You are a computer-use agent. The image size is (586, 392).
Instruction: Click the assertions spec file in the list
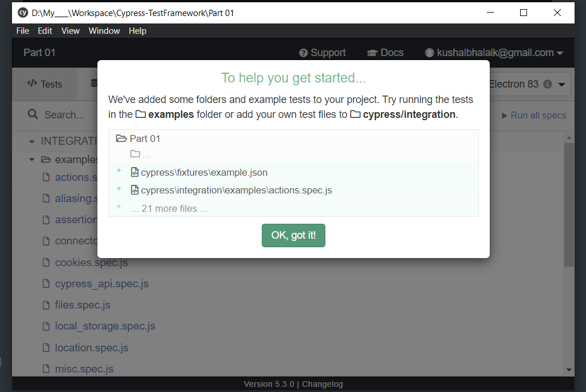(76, 220)
